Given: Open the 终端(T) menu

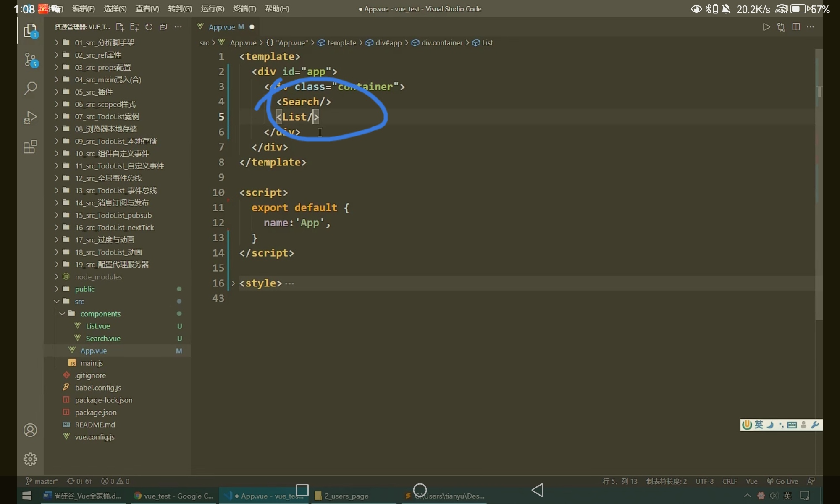Looking at the screenshot, I should coord(244,8).
